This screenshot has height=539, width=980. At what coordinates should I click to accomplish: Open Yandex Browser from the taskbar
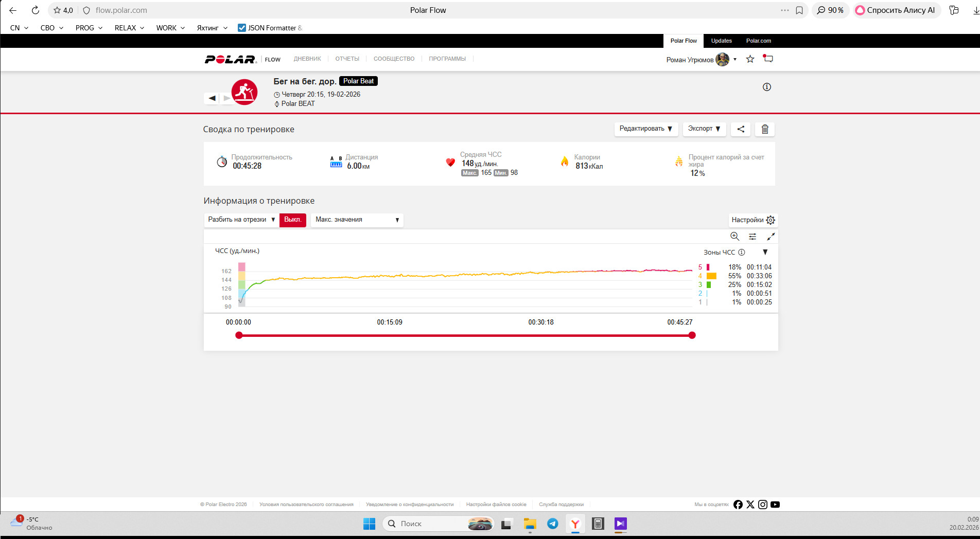(575, 524)
